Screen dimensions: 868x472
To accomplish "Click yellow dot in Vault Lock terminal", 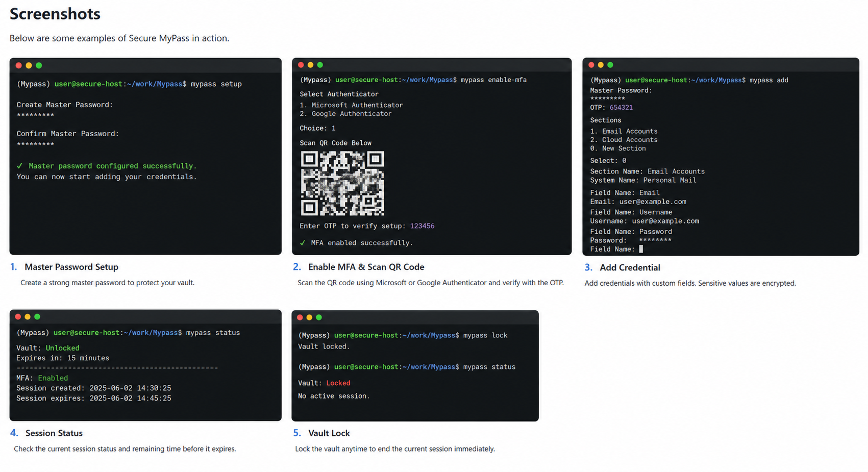I will pyautogui.click(x=309, y=317).
